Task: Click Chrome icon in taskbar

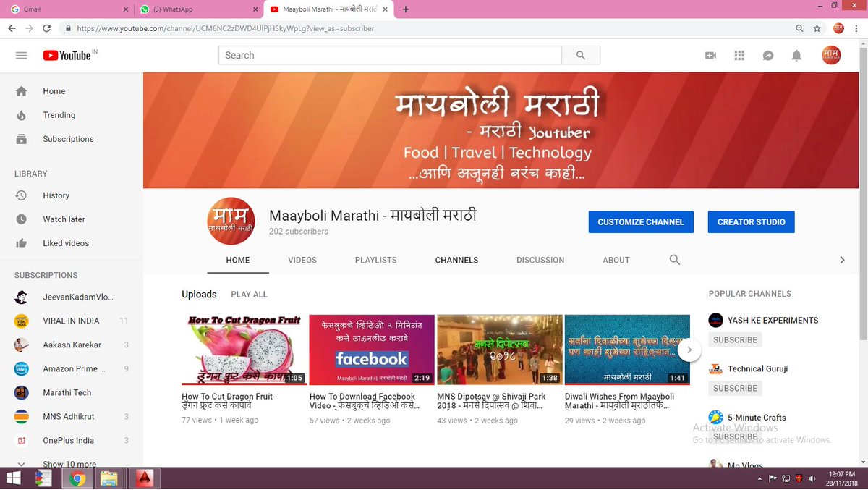Action: 77,478
